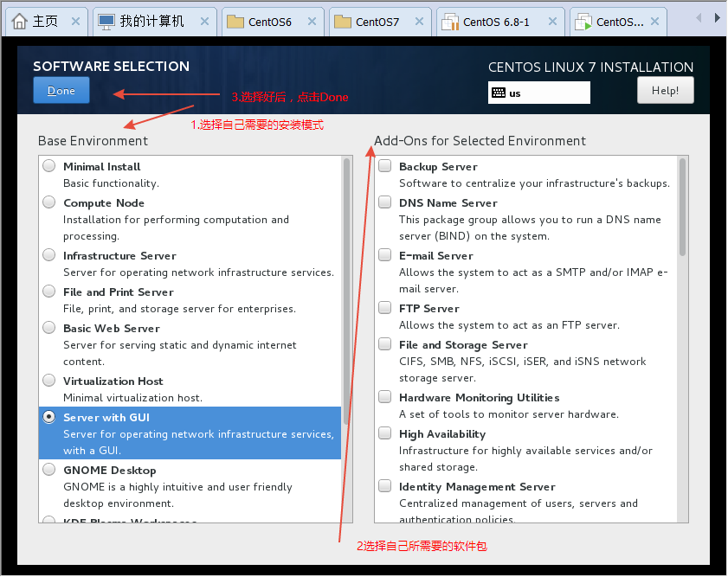
Task: Click 'Allows the system to act as an FTP server.'
Action: [509, 325]
